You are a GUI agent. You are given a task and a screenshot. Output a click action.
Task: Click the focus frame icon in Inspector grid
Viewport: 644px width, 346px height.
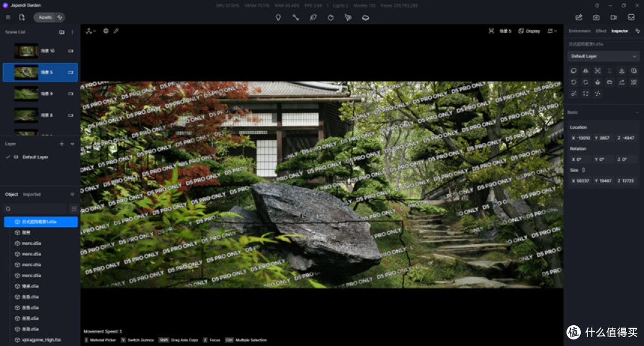[597, 71]
